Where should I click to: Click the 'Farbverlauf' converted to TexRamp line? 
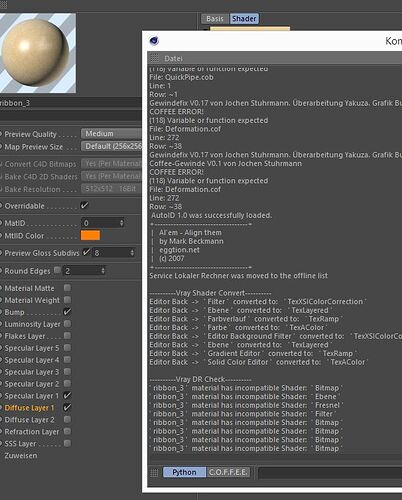(246, 319)
